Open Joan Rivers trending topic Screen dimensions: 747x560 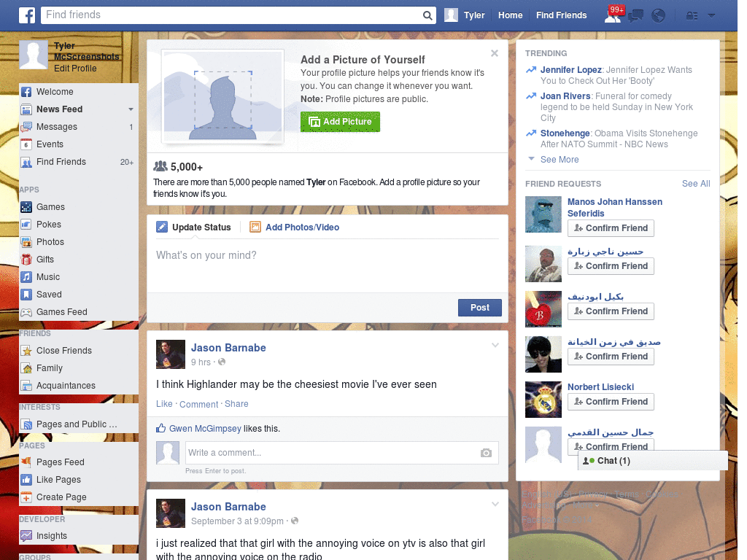click(x=565, y=96)
